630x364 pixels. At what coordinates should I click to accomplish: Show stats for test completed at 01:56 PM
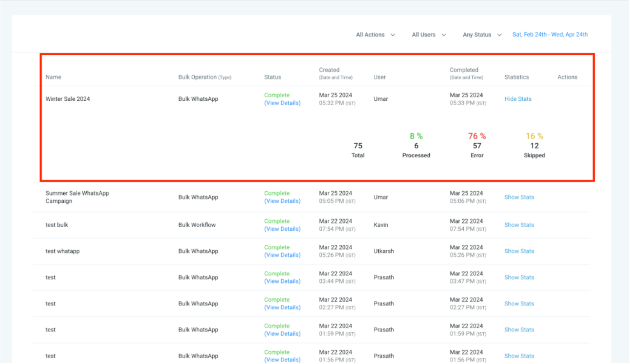[519, 356]
